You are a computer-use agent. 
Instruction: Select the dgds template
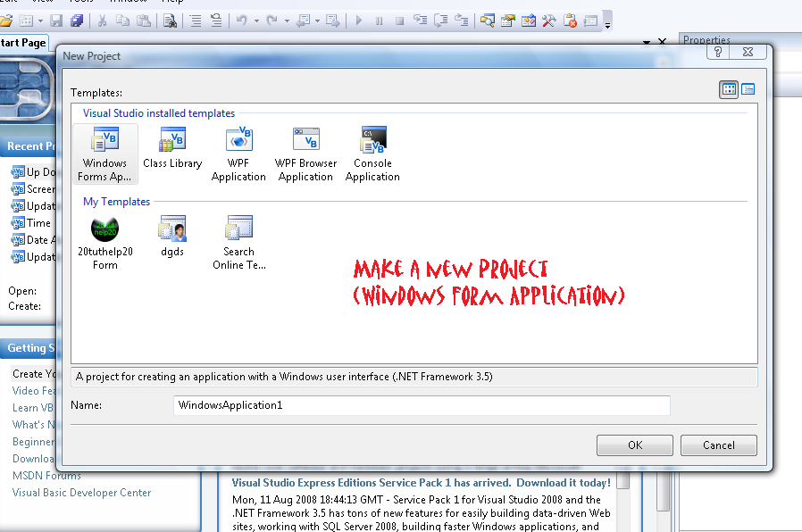click(172, 237)
